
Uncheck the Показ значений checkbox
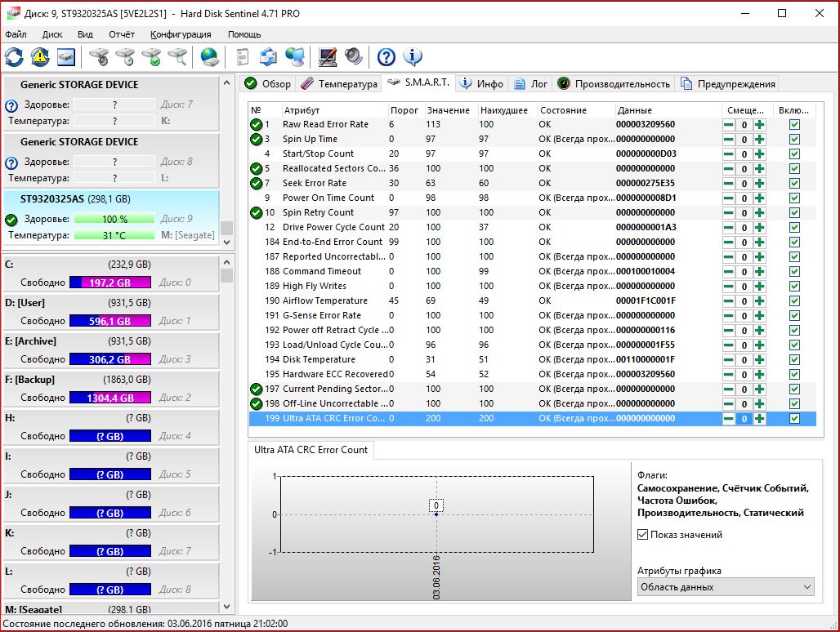(643, 535)
